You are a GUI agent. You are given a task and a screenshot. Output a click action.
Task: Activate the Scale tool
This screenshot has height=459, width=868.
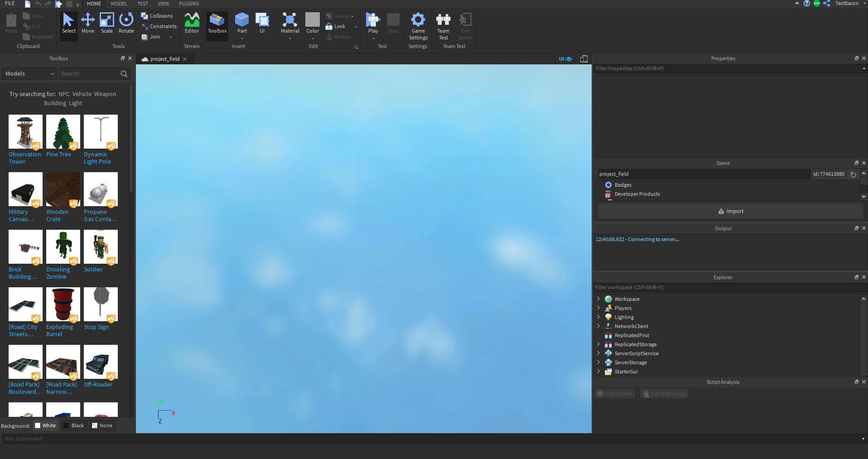coord(106,23)
